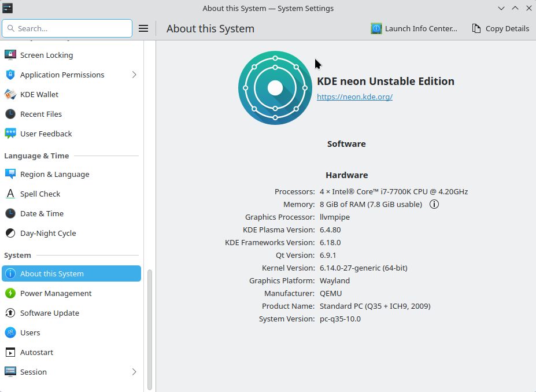The image size is (536, 392).
Task: Open Screen Locking settings icon
Action: pos(10,55)
